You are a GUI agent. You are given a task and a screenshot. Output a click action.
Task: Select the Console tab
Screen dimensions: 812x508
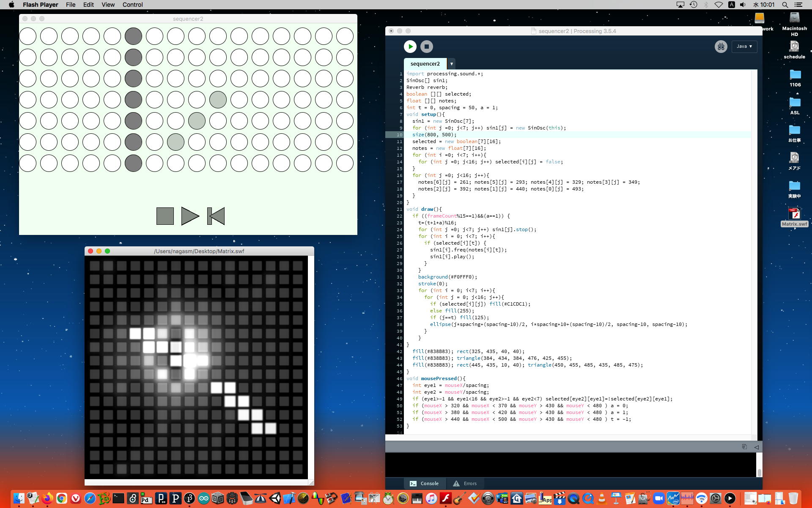[424, 483]
